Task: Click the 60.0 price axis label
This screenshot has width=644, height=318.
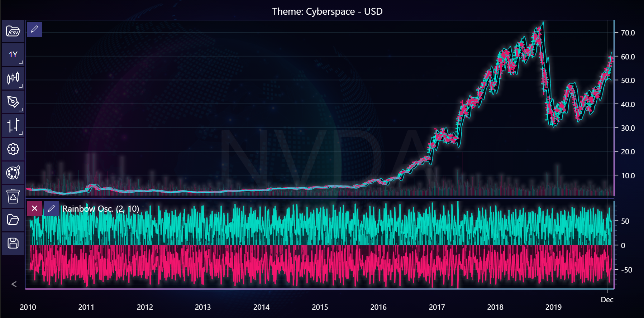Action: pos(628,57)
